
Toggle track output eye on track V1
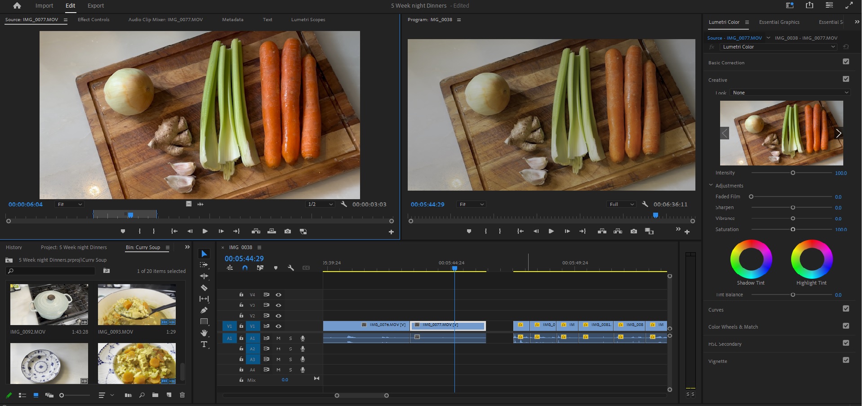pos(278,326)
